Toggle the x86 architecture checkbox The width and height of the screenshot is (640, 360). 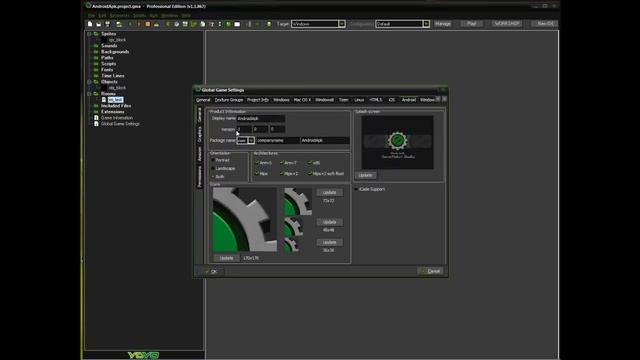click(x=310, y=162)
